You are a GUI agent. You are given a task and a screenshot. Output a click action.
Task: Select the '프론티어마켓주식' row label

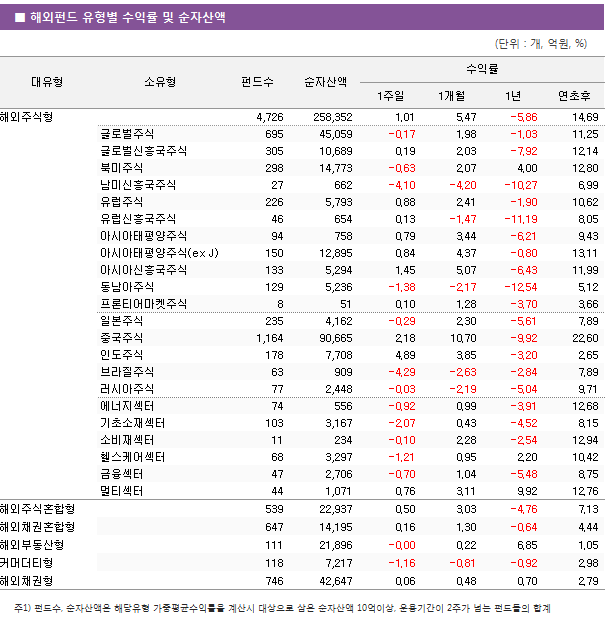[x=143, y=304]
